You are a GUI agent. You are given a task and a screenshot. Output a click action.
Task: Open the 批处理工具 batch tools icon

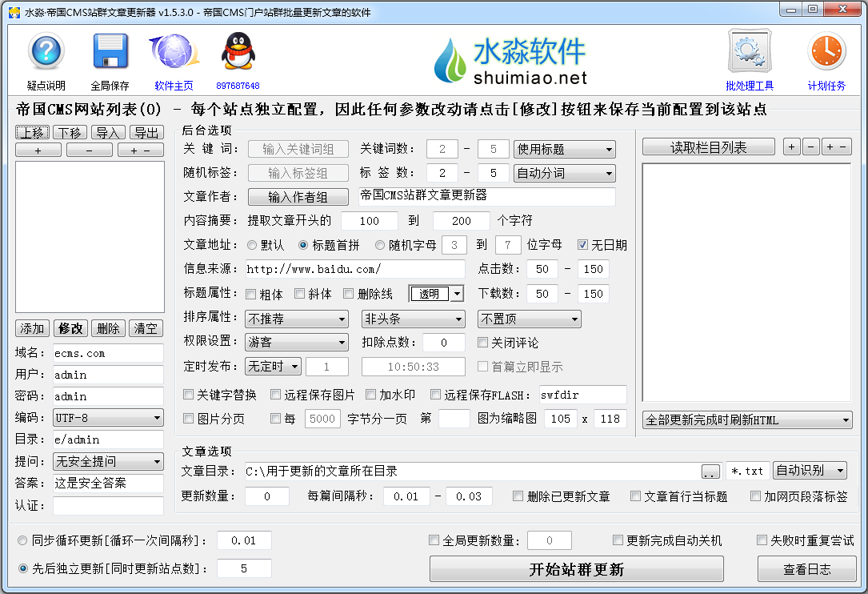point(749,51)
